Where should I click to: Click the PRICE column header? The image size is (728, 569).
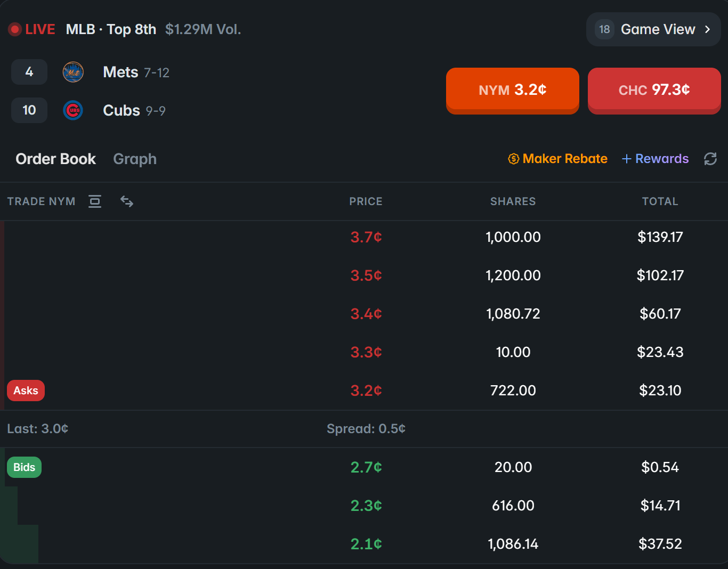tap(366, 201)
